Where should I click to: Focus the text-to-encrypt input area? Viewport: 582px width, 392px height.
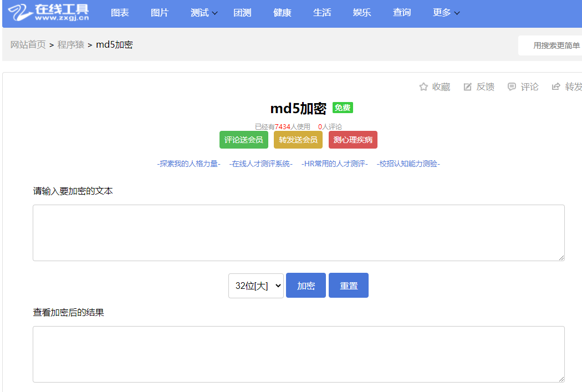point(299,233)
